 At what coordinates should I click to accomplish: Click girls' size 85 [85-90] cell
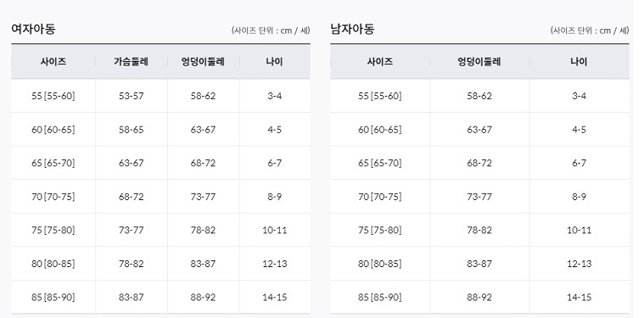[53, 297]
